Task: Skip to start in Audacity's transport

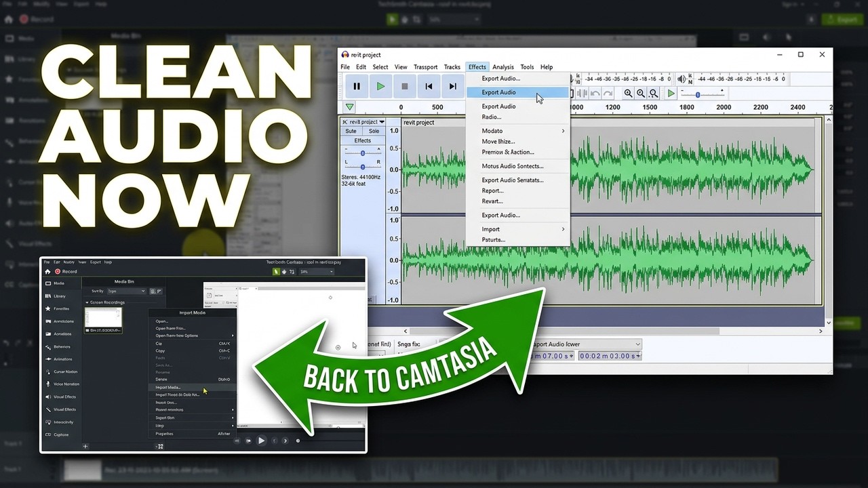Action: click(x=429, y=86)
